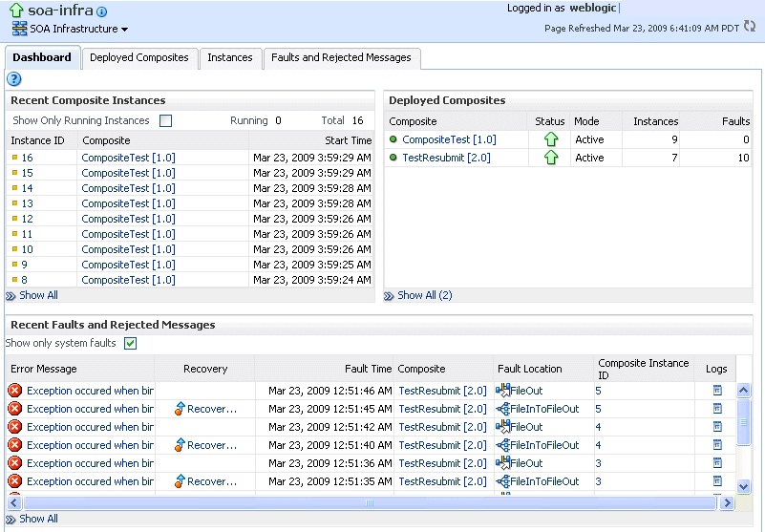Click 'Mar 23, 2009 3:59:24 AM' start time
This screenshot has width=765, height=532.
[312, 280]
